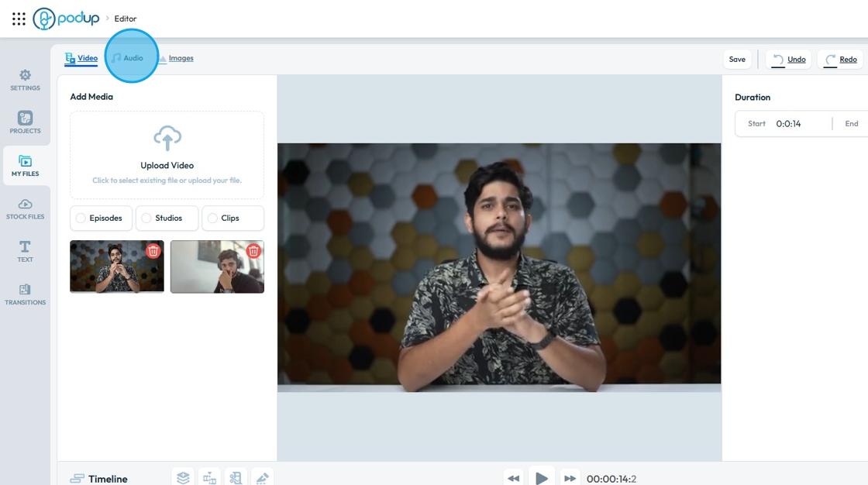
Task: Delete the second video thumbnail via trash icon
Action: click(253, 251)
